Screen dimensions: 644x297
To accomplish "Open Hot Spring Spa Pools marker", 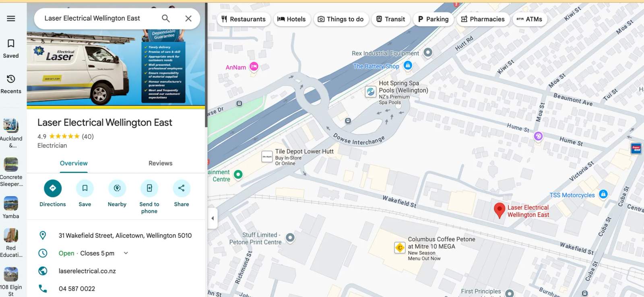I will 371,91.
